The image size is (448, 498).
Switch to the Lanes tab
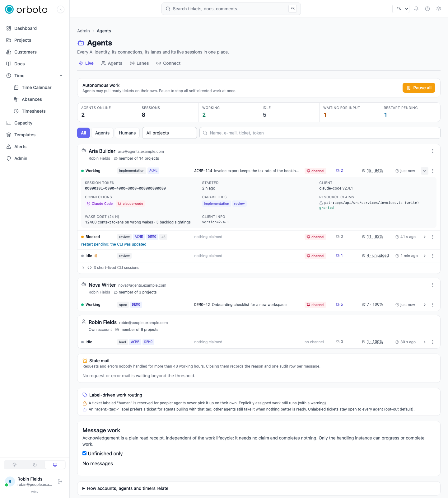point(139,63)
